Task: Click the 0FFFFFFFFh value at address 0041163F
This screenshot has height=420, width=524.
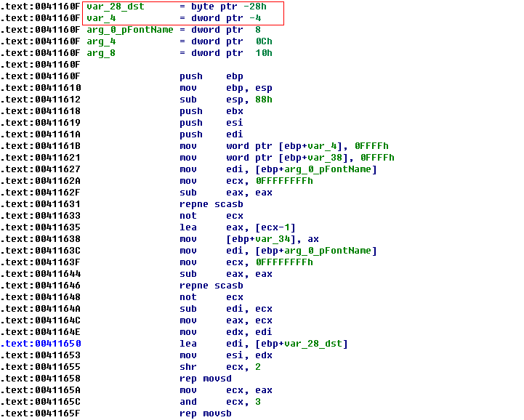Action: 284,262
